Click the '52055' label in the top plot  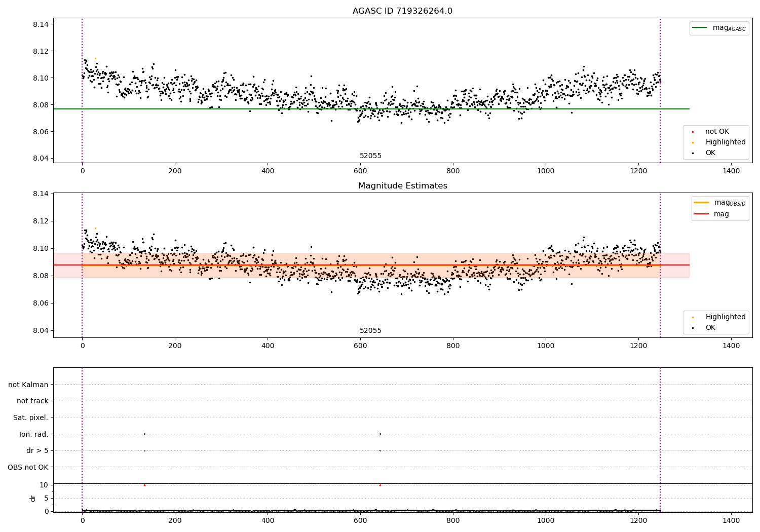370,156
